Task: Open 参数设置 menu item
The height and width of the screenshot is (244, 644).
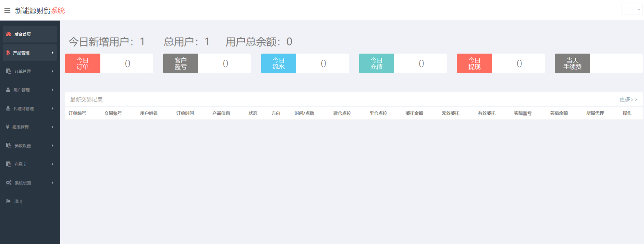Action: [30, 146]
